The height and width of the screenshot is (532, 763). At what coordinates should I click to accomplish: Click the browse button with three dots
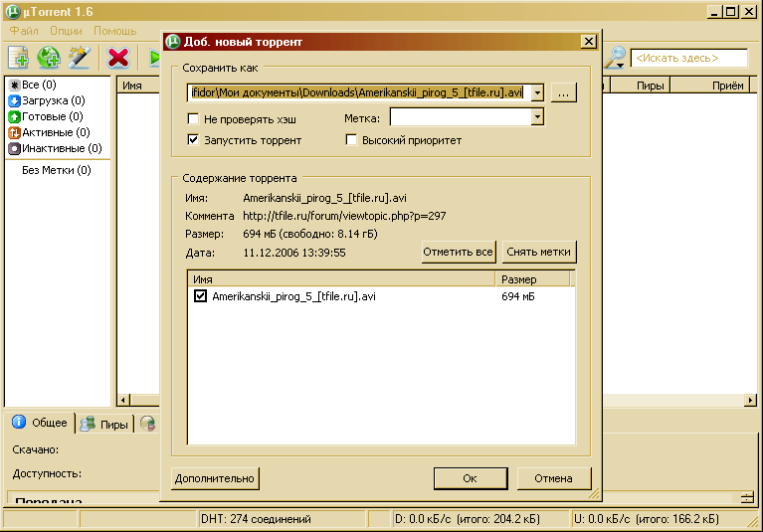563,92
